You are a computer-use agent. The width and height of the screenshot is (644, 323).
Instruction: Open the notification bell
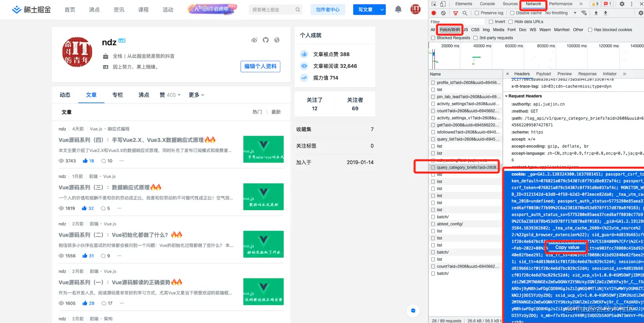point(398,9)
